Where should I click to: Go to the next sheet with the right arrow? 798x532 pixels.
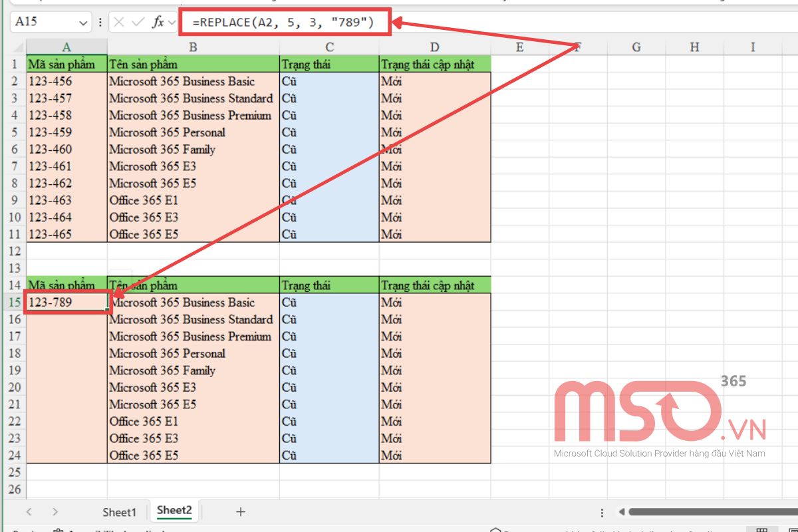[55, 511]
